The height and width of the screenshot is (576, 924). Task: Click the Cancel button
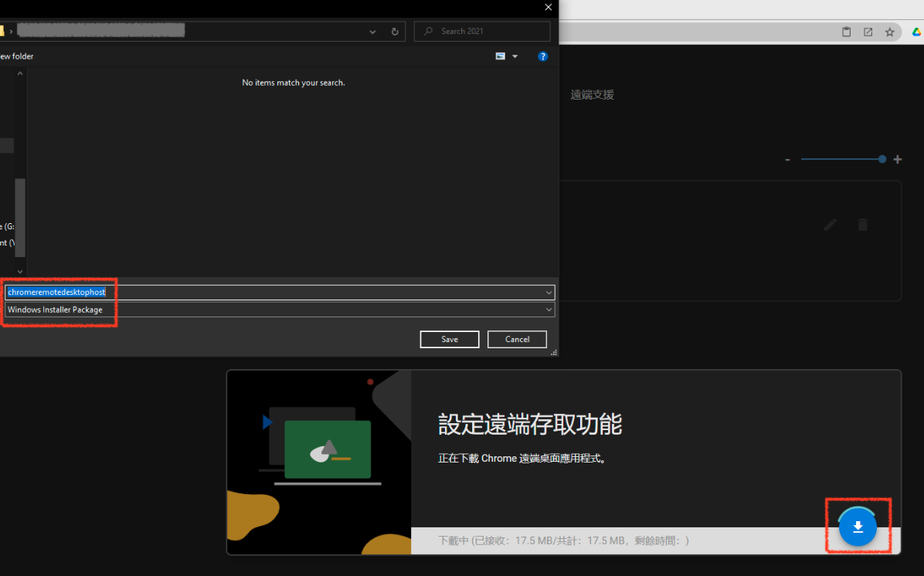517,339
